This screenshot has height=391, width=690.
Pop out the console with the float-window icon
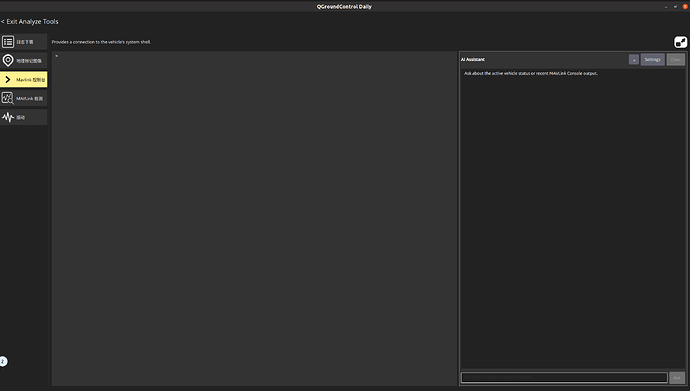680,42
